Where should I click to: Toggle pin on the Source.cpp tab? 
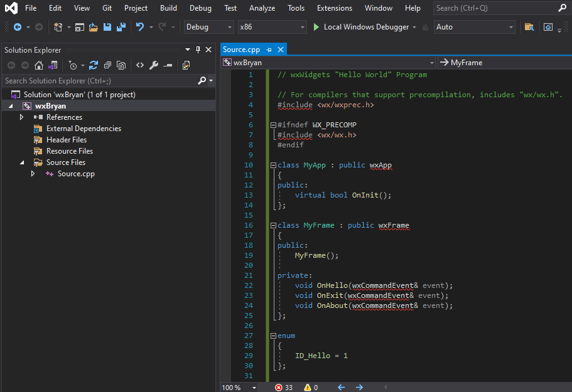coord(269,50)
